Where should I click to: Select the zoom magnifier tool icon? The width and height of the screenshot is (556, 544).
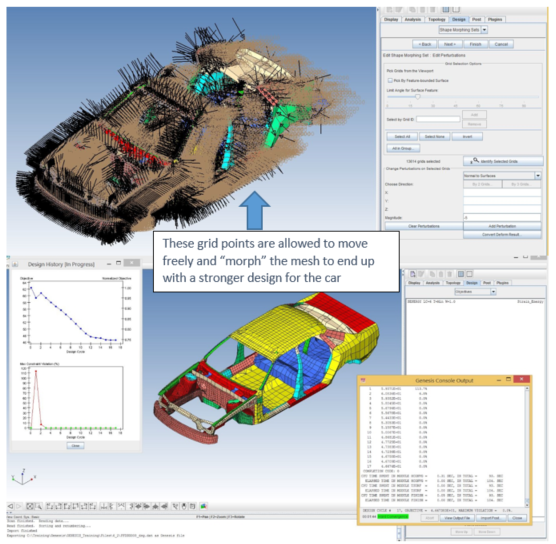pos(39,506)
